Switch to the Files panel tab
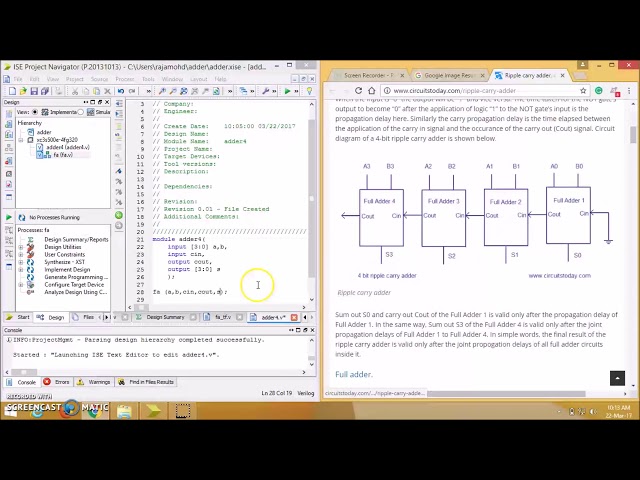The width and height of the screenshot is (640, 480). pyautogui.click(x=83, y=317)
